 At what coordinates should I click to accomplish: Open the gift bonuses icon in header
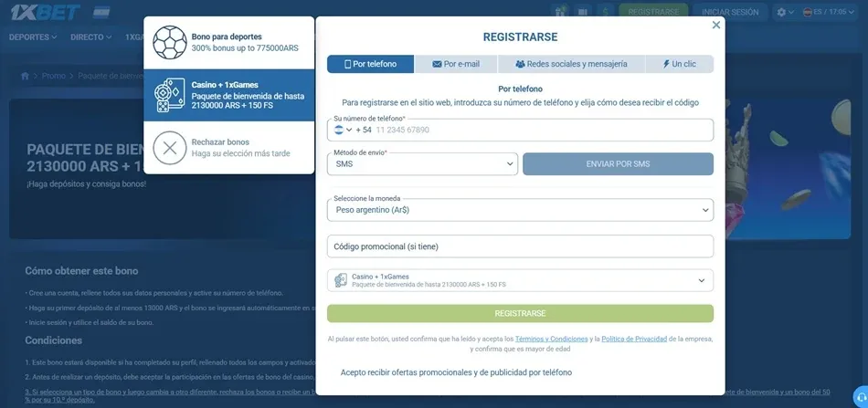click(560, 12)
